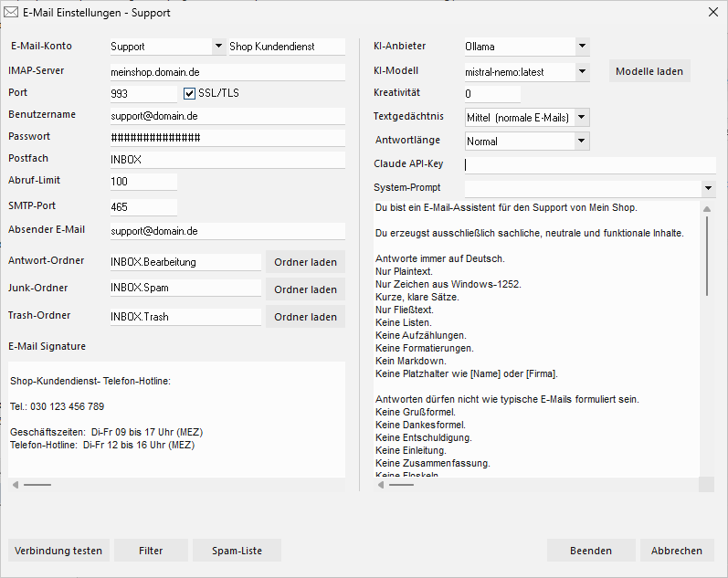Viewport: 728px width, 578px height.
Task: Open the KI-Modell dropdown list
Action: [582, 71]
